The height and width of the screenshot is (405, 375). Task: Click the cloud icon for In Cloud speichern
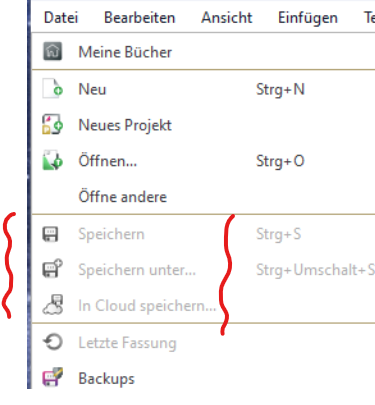tap(52, 305)
